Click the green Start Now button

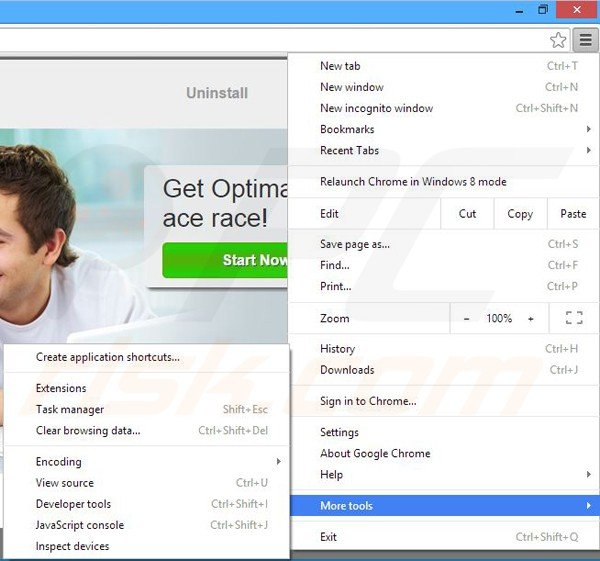coord(225,260)
